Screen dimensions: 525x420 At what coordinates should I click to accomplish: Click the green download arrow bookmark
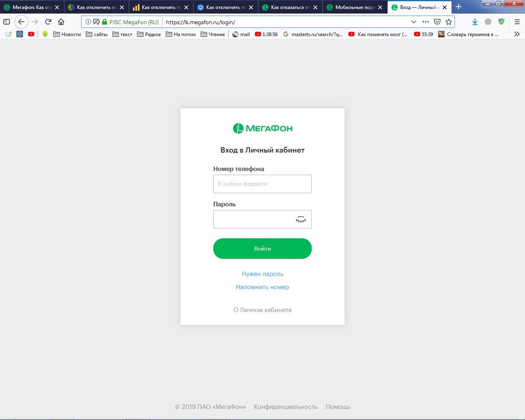45,34
